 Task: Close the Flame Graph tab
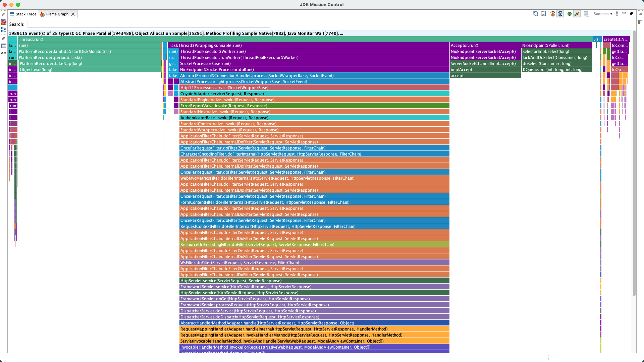tap(73, 14)
